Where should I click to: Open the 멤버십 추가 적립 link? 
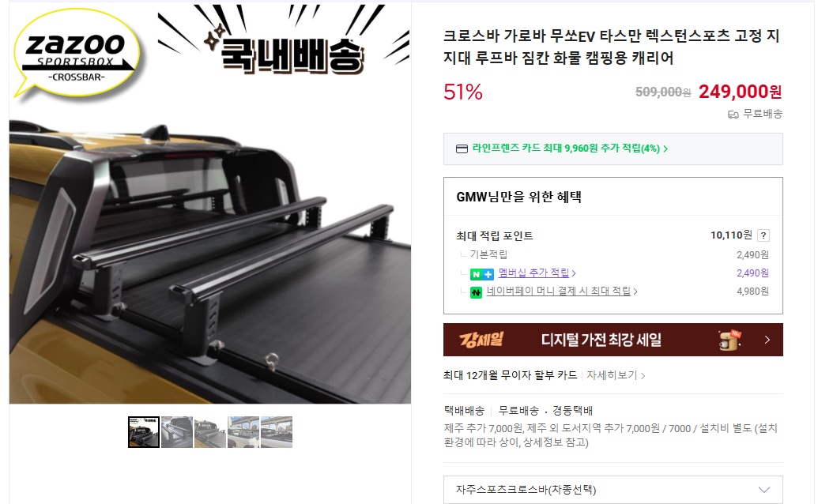[537, 273]
